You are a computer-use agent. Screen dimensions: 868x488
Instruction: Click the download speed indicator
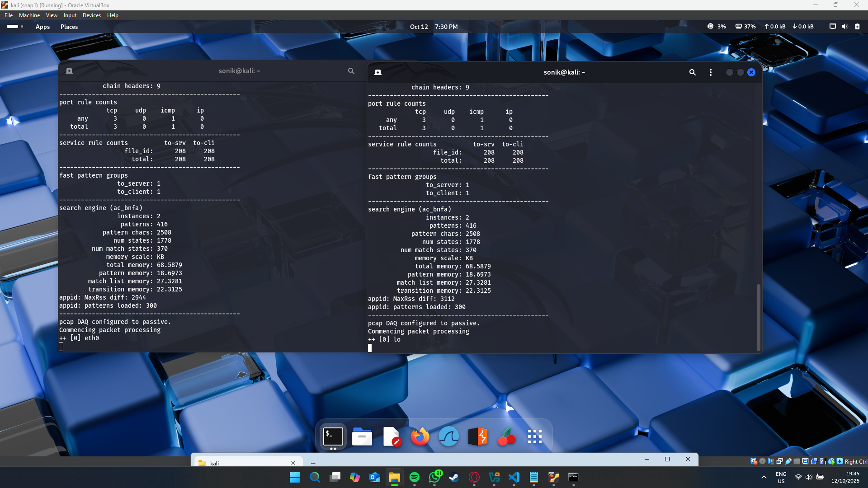803,27
